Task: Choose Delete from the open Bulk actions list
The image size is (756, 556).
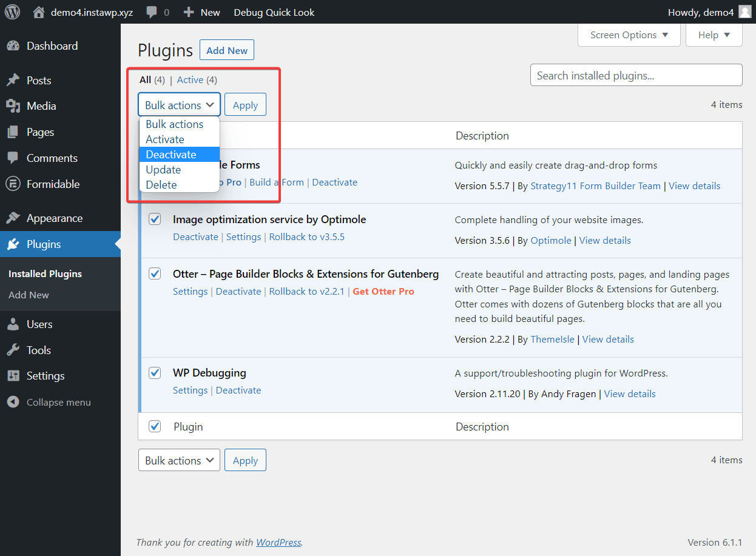Action: [x=161, y=184]
